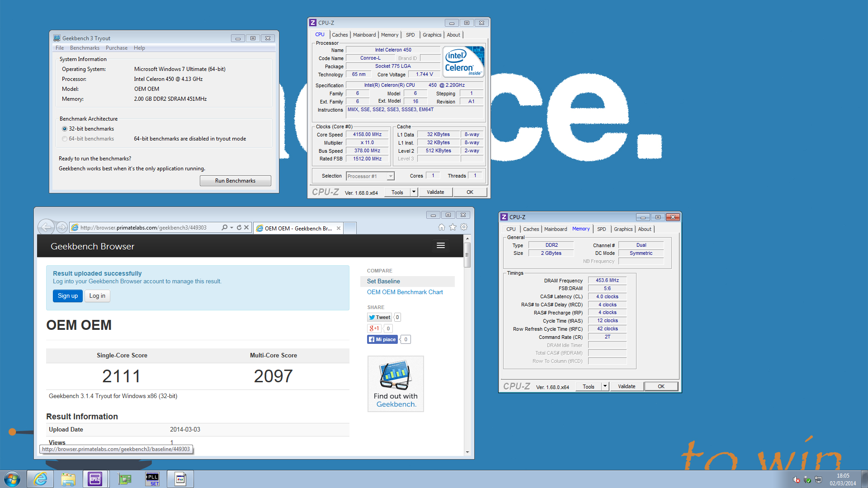Click Validate in Memory CPU-Z window
Viewport: 868px width, 488px height.
point(627,386)
